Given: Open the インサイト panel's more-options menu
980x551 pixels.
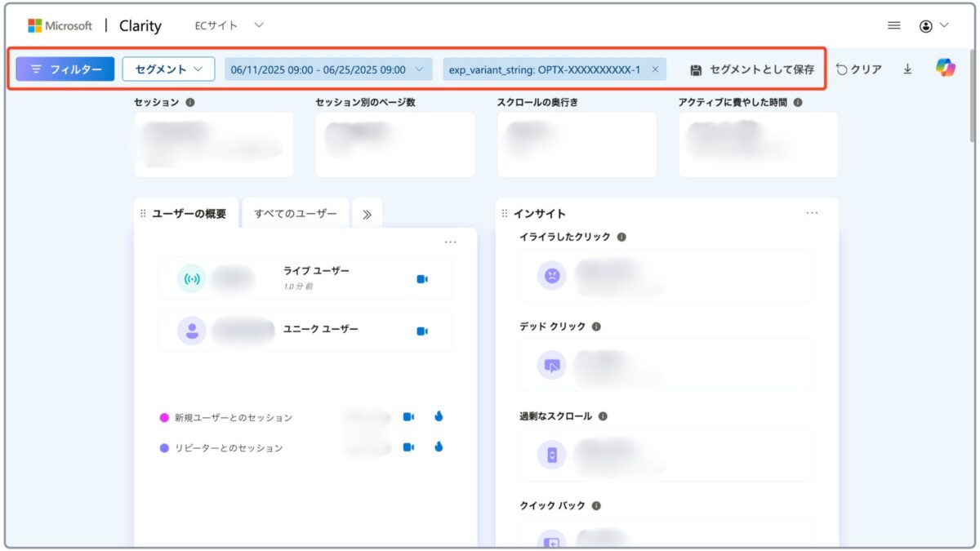Looking at the screenshot, I should point(813,212).
